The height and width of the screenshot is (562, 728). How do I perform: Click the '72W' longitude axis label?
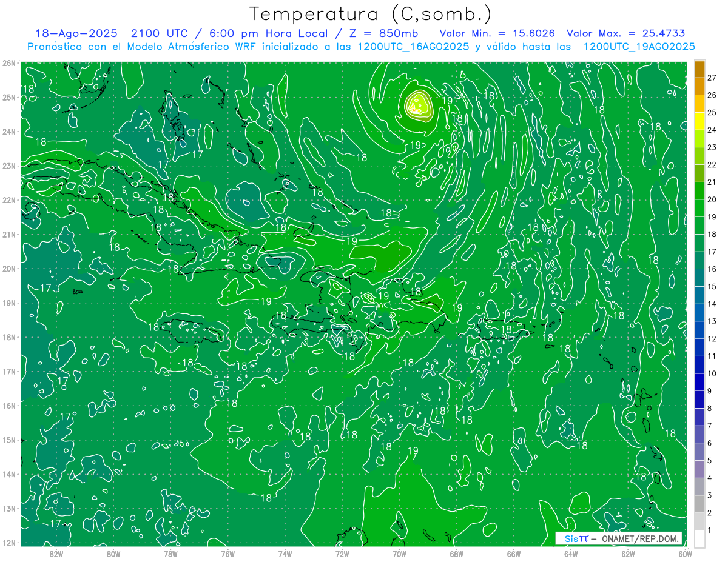[x=342, y=554]
